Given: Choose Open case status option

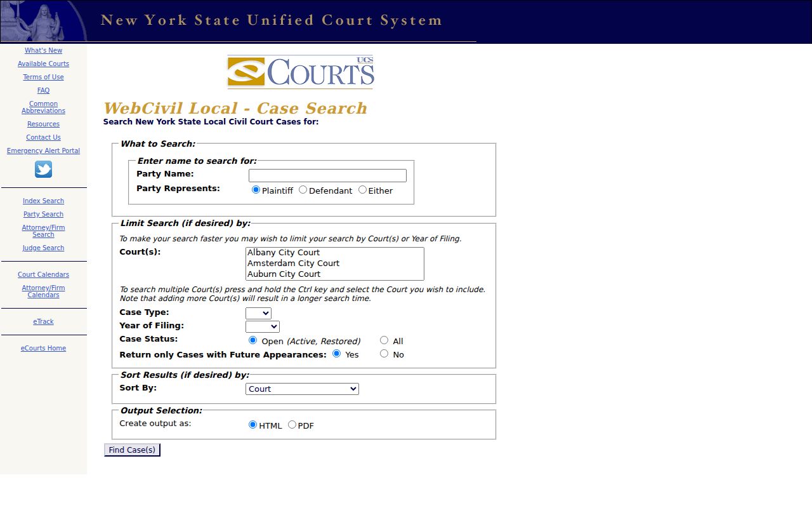Looking at the screenshot, I should (252, 340).
